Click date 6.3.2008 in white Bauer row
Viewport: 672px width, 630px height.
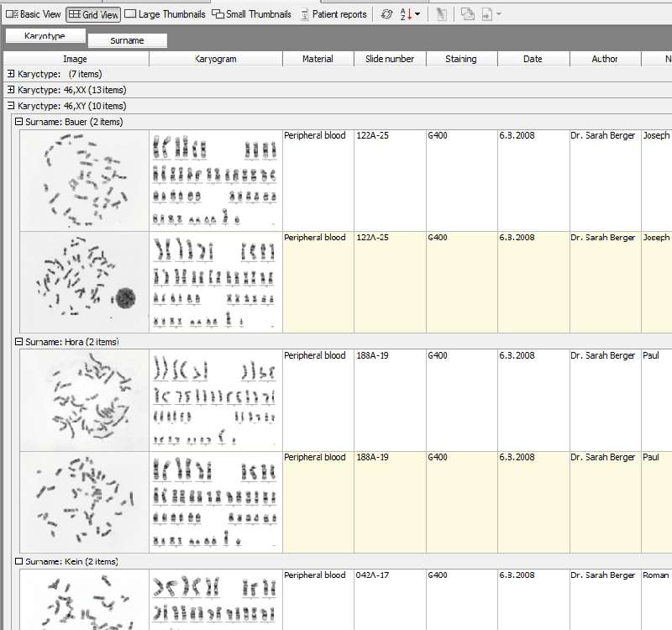(517, 135)
